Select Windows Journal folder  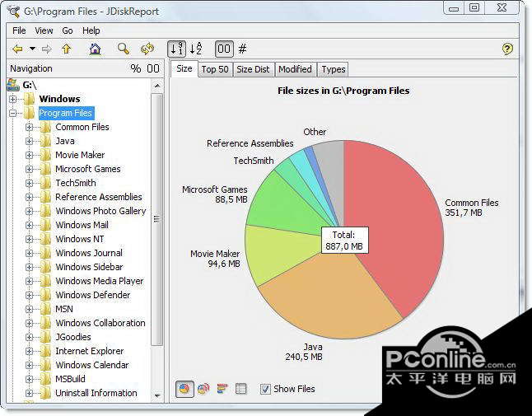pyautogui.click(x=89, y=253)
